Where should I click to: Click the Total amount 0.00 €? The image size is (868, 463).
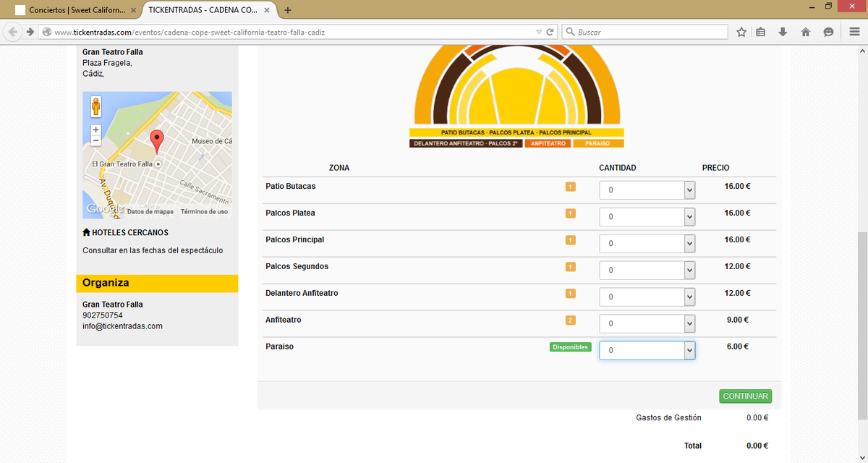[757, 446]
